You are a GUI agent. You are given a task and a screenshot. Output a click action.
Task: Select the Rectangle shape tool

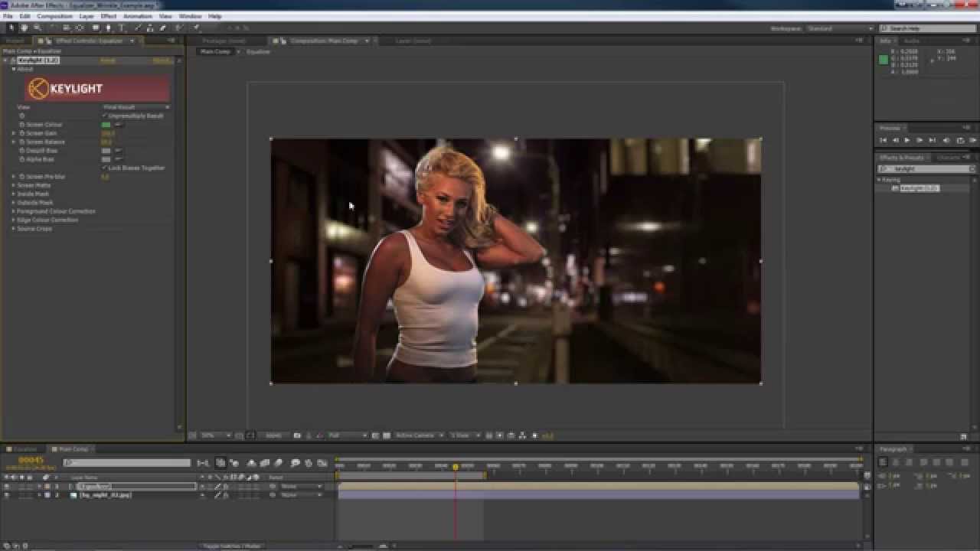(x=95, y=28)
